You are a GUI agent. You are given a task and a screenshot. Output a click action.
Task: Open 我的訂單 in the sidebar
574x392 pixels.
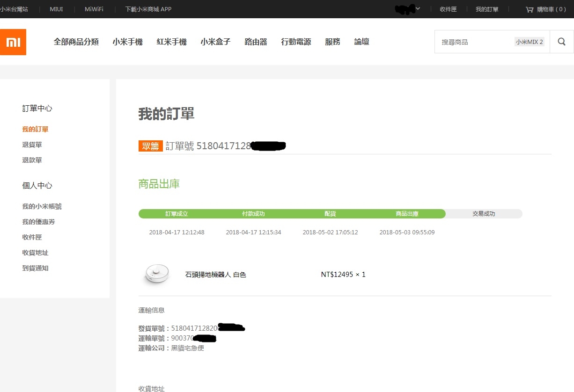pos(35,129)
